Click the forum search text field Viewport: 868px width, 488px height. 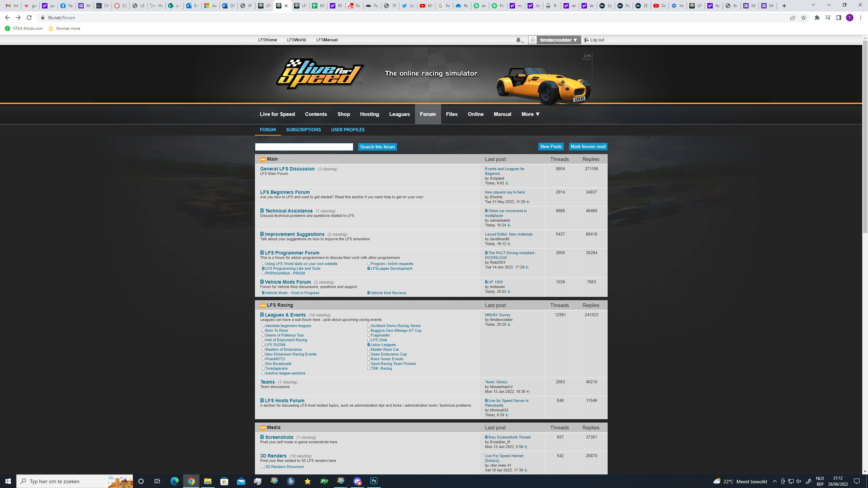click(304, 147)
